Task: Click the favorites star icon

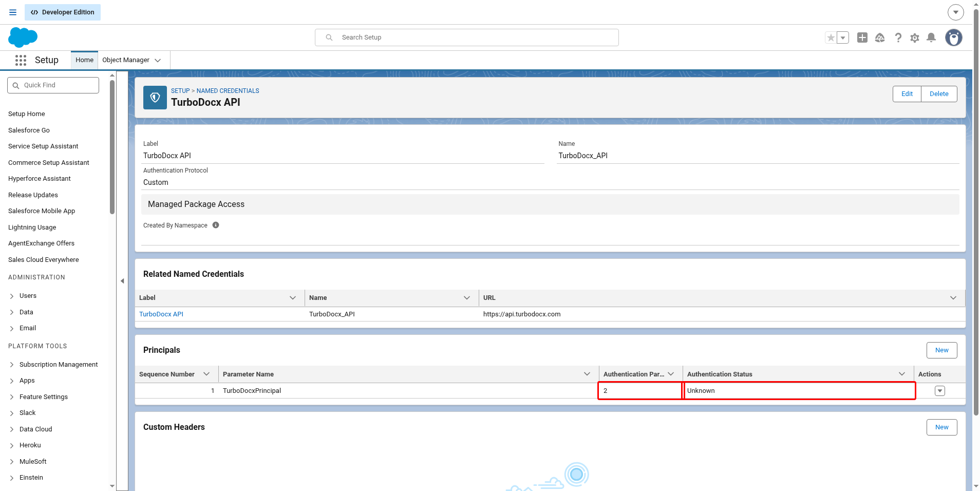Action: [x=831, y=37]
